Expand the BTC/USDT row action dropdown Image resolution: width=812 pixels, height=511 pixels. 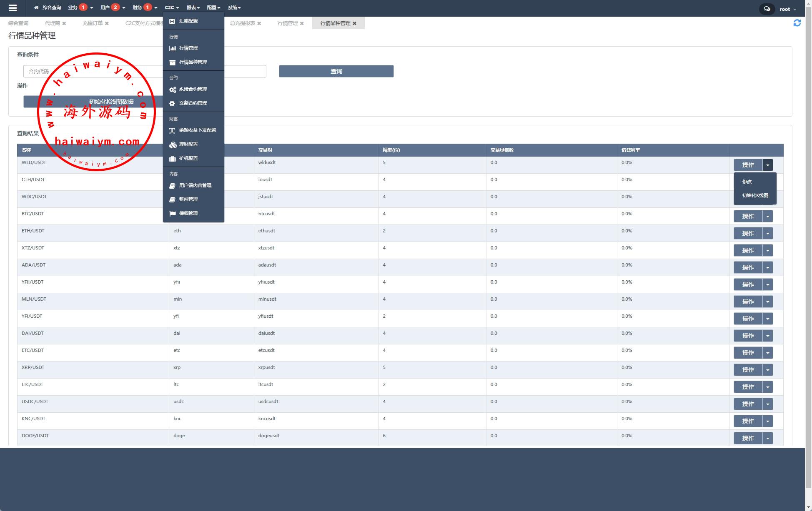click(767, 216)
